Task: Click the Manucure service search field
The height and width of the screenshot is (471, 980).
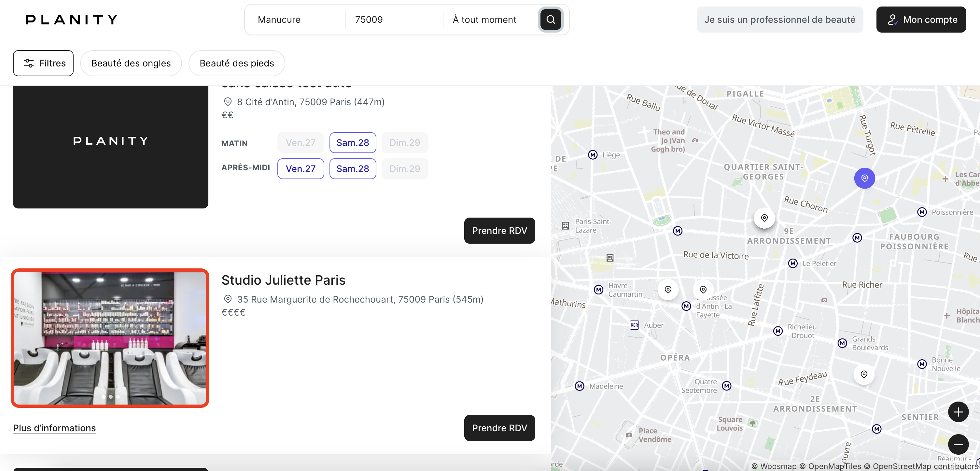Action: click(x=297, y=20)
